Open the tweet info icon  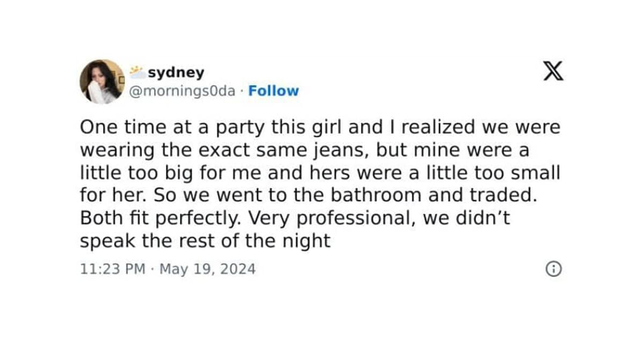coord(553,269)
